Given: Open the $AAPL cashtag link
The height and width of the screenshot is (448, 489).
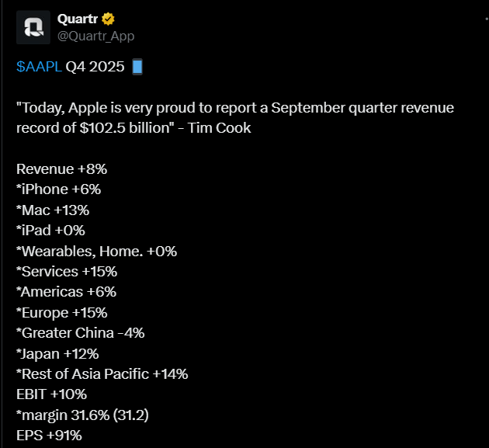Looking at the screenshot, I should click(39, 67).
